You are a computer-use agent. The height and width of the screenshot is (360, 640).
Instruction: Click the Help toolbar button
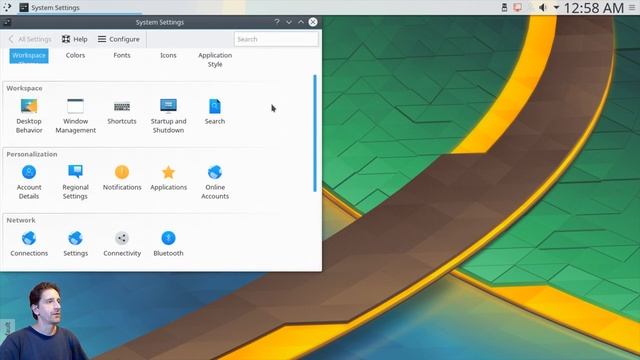pyautogui.click(x=75, y=39)
